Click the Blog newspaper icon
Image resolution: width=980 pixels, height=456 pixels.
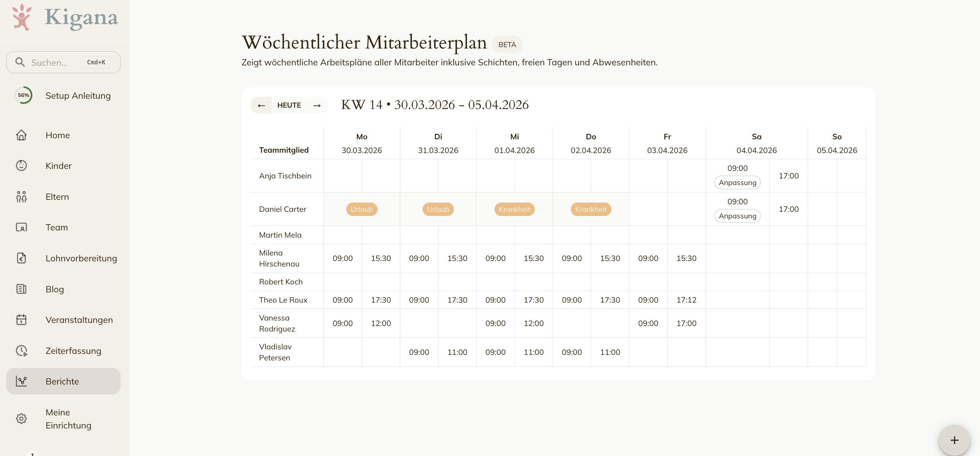click(x=21, y=289)
